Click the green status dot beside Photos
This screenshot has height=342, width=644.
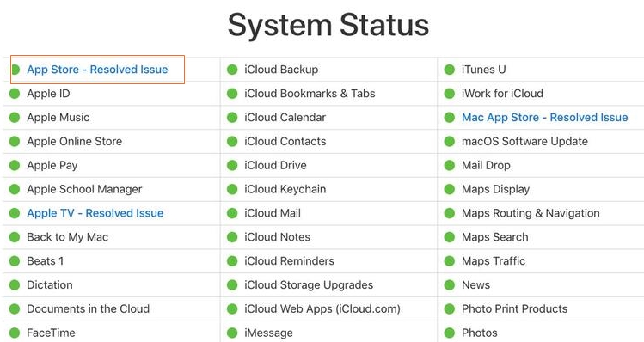tap(450, 333)
